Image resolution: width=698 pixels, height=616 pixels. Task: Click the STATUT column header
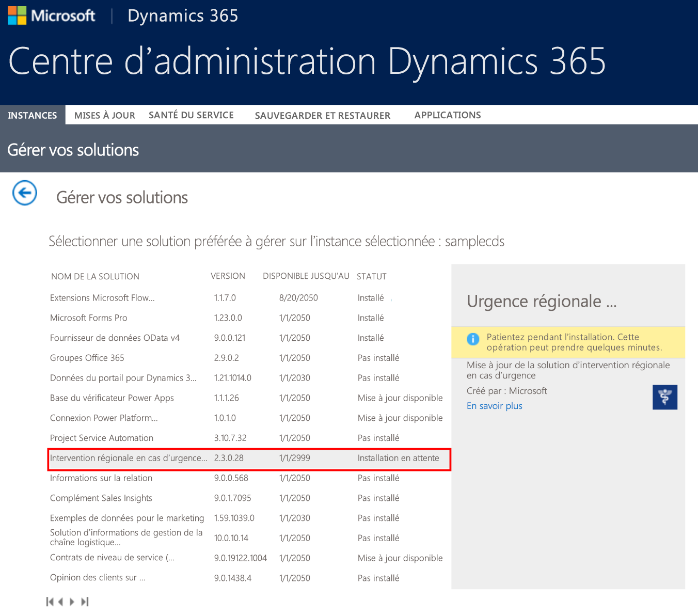coord(372,277)
